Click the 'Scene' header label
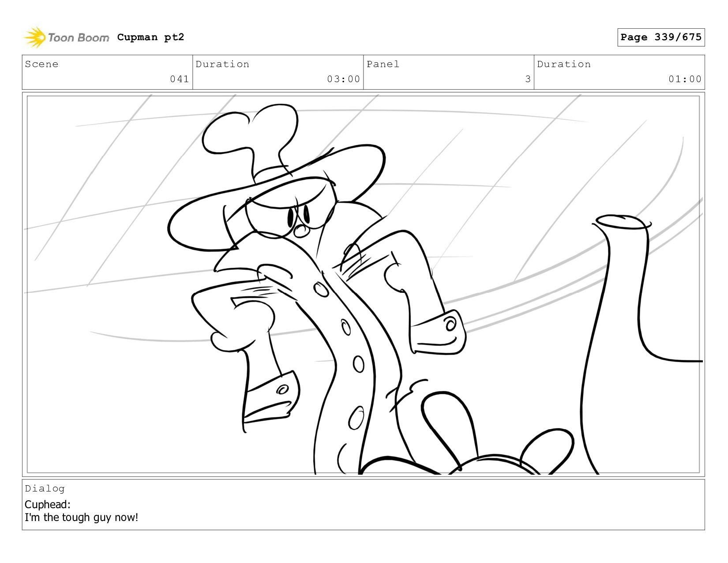Screen dimensions: 728x563 (41, 64)
